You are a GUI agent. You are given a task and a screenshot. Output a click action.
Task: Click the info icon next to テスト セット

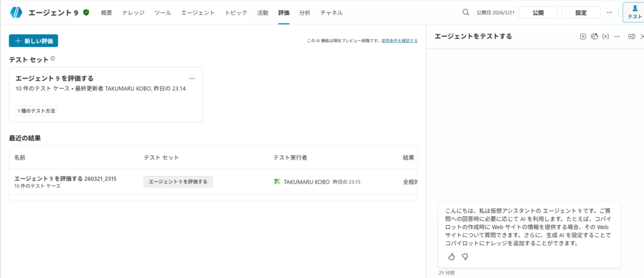[x=53, y=58]
